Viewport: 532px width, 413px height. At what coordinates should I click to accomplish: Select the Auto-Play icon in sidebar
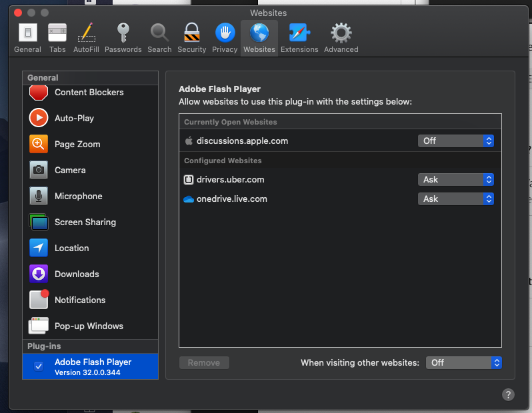click(x=39, y=118)
